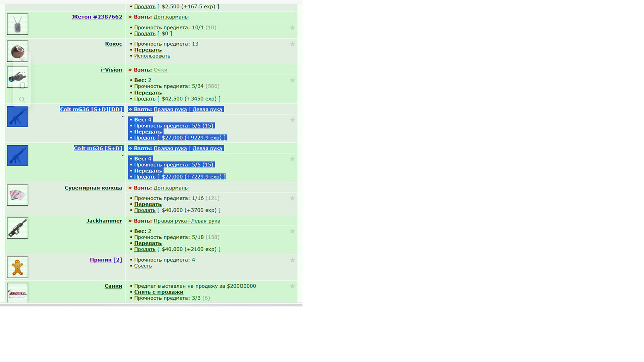Open the i-Vision goggles image
Viewport: 644px width, 362px height.
pos(17,77)
